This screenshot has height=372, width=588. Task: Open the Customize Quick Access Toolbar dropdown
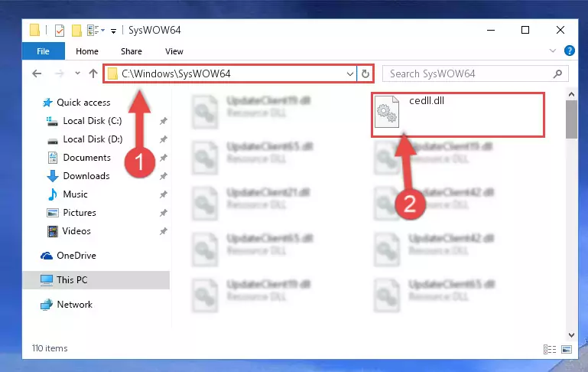click(113, 31)
